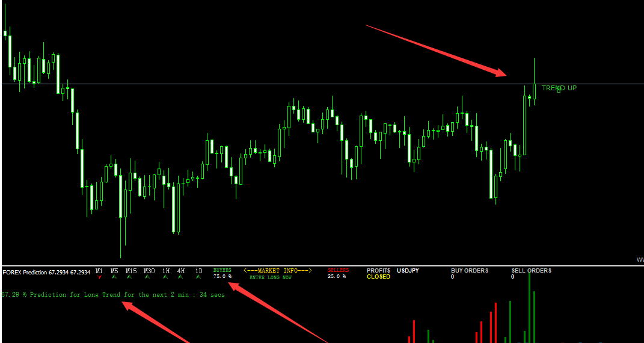This screenshot has width=644, height=343.
Task: Click the green up arrow under 1D
Action: point(198,277)
